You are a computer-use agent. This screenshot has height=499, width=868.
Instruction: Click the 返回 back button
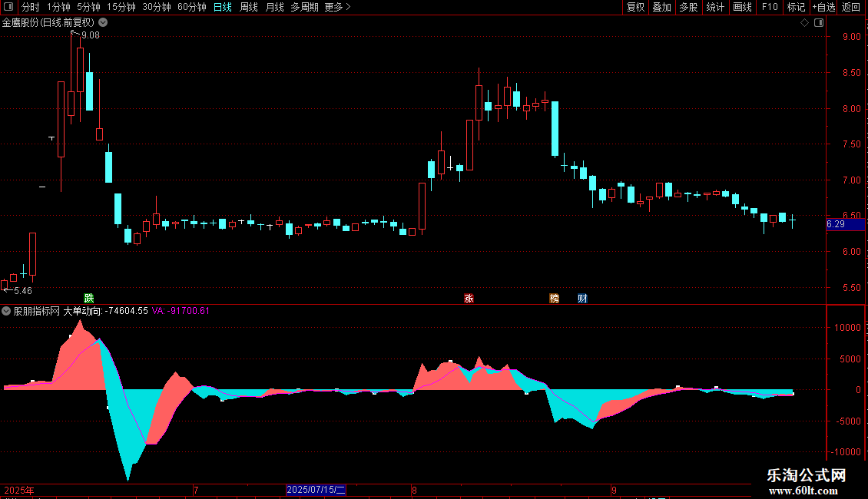(x=851, y=7)
